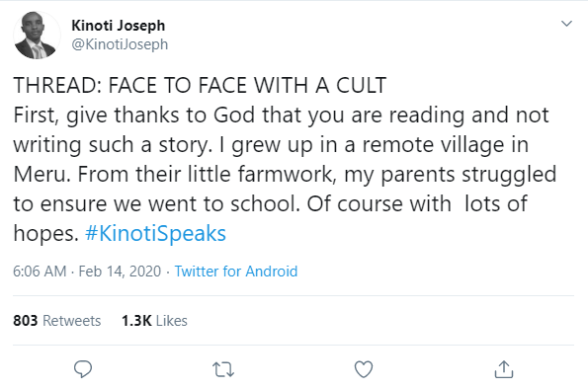Open the @KinotiJoseph handle link

(x=120, y=44)
